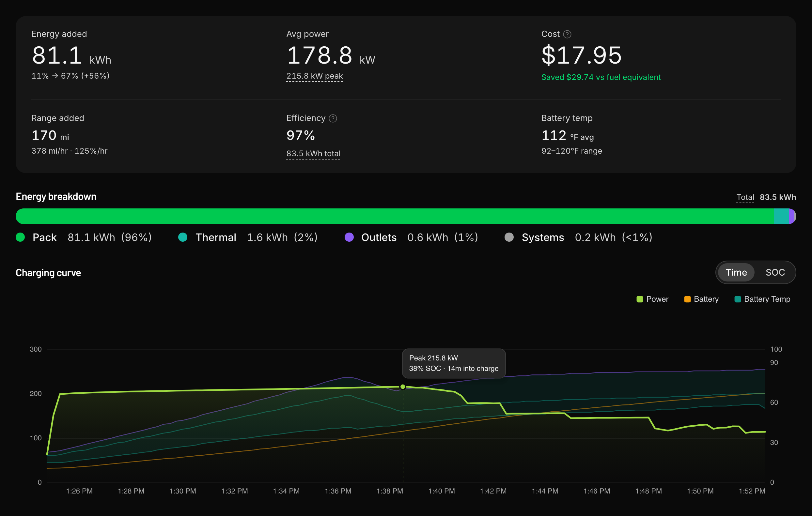This screenshot has width=812, height=516.
Task: Click the teal Thermal segment of energy bar
Action: point(782,216)
